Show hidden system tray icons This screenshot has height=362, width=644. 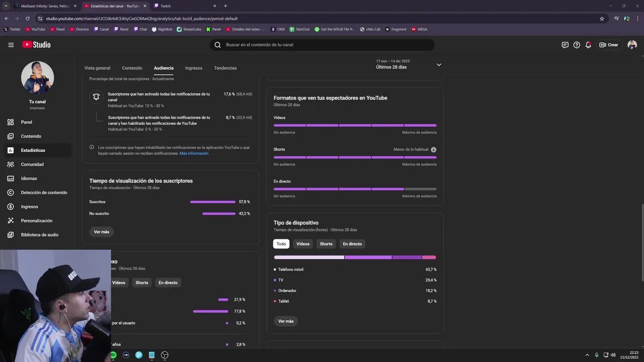pyautogui.click(x=587, y=355)
